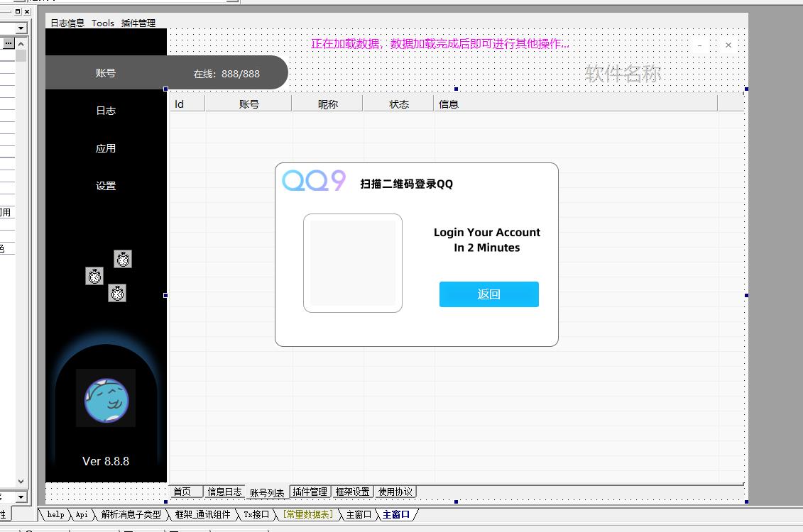Click the 在线: 888/888 label

(x=226, y=74)
